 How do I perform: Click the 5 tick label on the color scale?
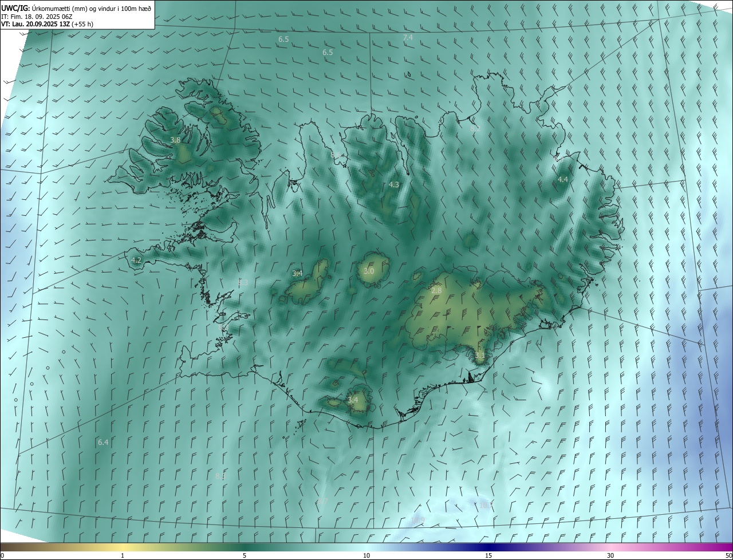click(x=245, y=555)
